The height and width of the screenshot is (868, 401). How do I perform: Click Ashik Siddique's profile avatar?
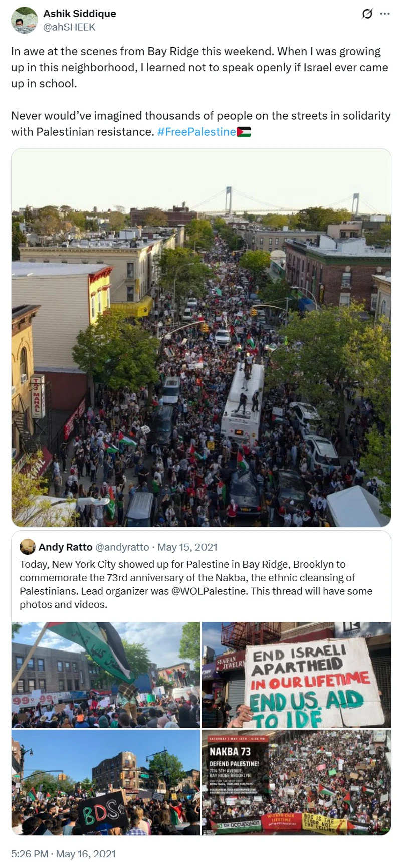tap(24, 20)
